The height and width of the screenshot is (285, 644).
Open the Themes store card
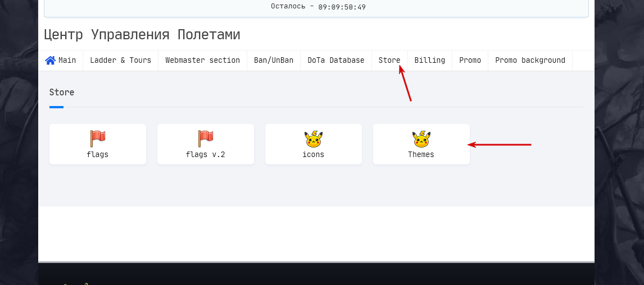click(421, 144)
